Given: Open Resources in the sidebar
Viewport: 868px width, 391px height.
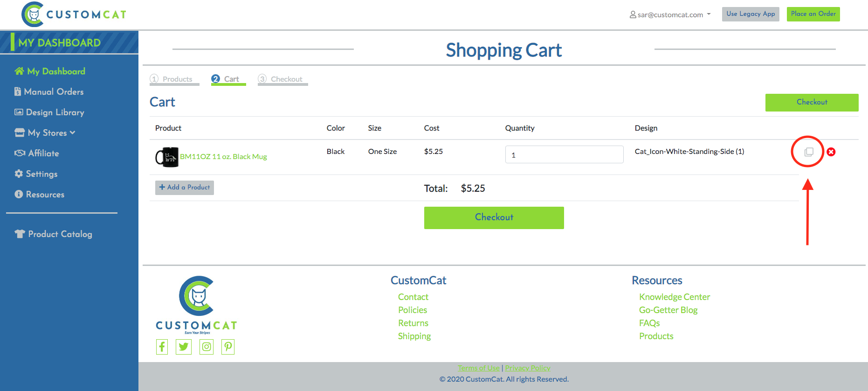Looking at the screenshot, I should point(39,195).
